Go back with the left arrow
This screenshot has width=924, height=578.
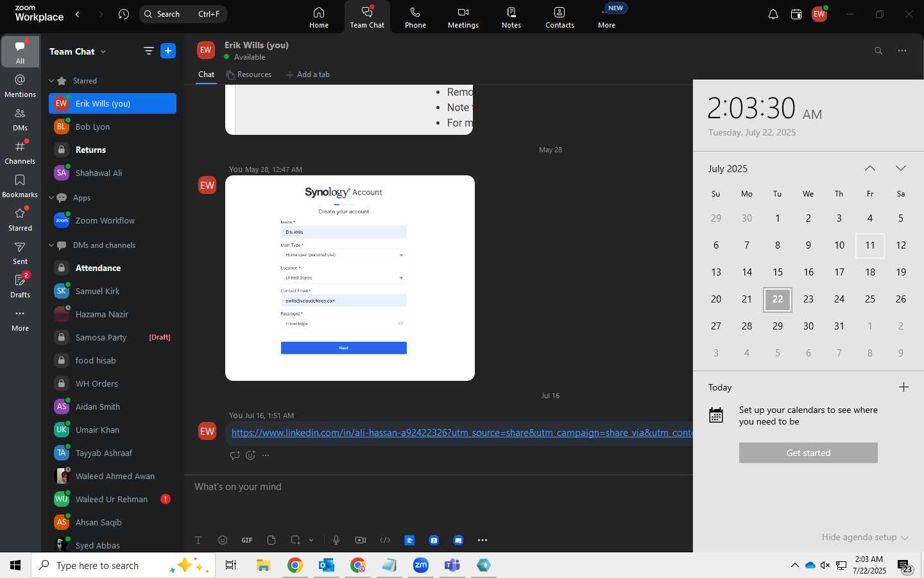coord(78,14)
